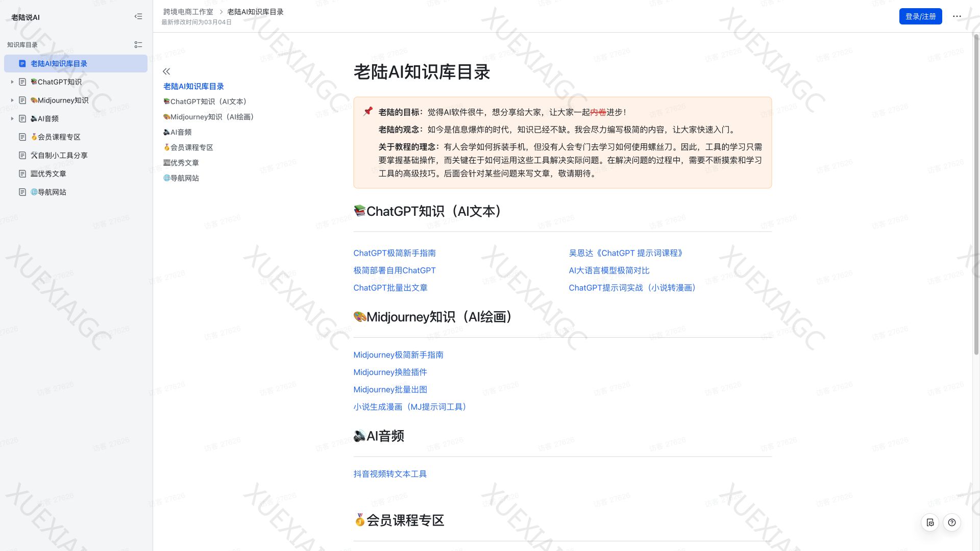The width and height of the screenshot is (980, 551).
Task: Click the more options ellipsis icon top right
Action: click(x=957, y=16)
